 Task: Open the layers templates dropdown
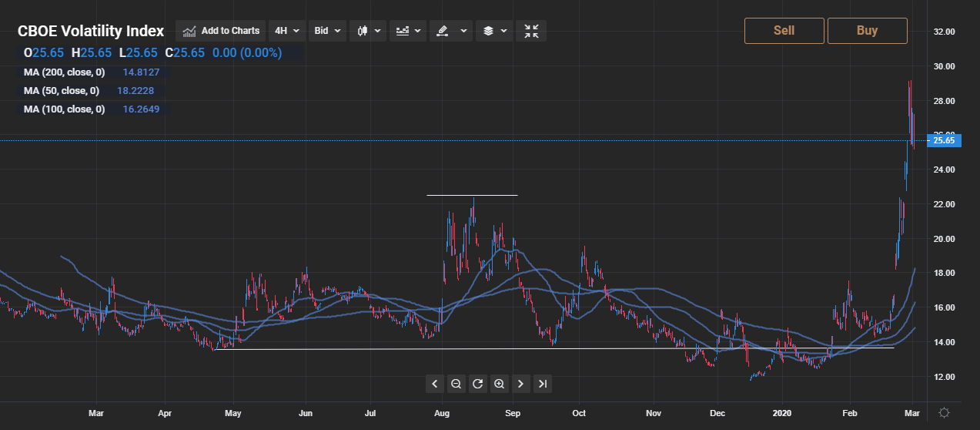pos(493,31)
